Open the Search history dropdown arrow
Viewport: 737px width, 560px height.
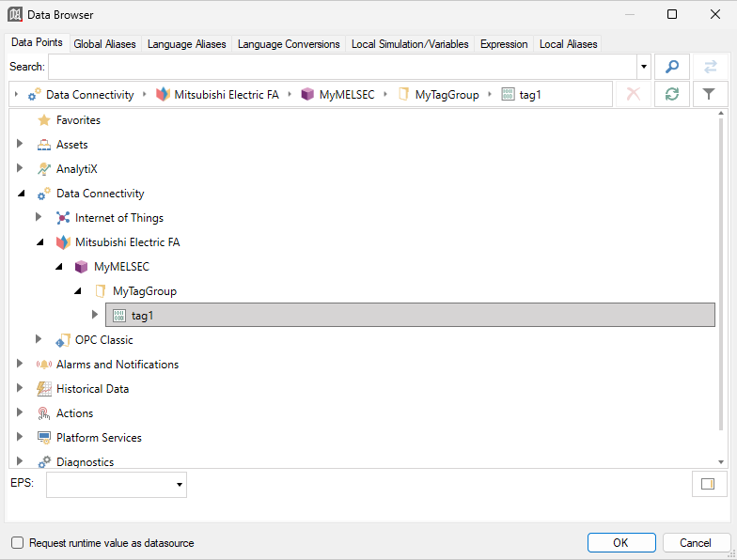[643, 67]
